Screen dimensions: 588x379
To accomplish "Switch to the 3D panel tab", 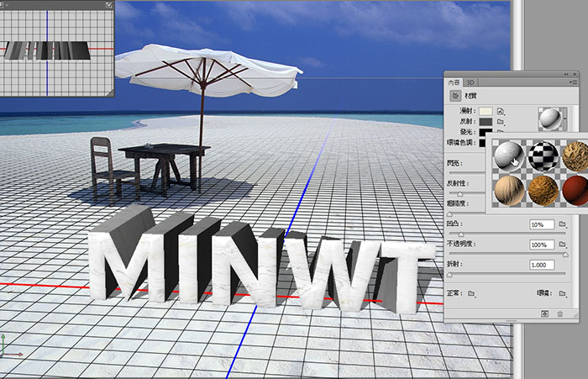I will (470, 82).
